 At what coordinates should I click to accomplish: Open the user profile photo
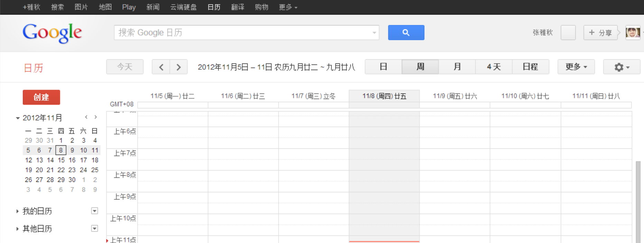coord(633,32)
